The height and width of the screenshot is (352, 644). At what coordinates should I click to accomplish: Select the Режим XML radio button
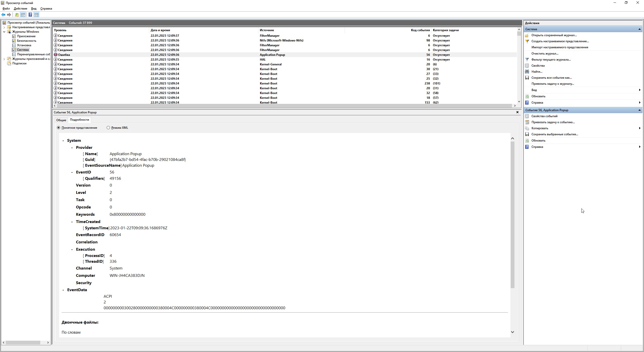[x=108, y=128]
